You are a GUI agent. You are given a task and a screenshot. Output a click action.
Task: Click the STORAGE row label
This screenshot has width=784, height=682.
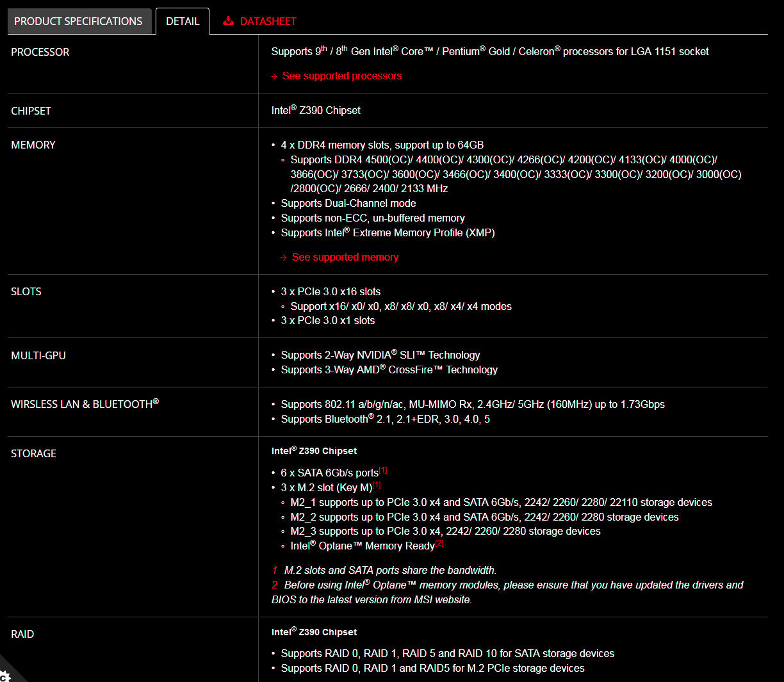point(34,453)
